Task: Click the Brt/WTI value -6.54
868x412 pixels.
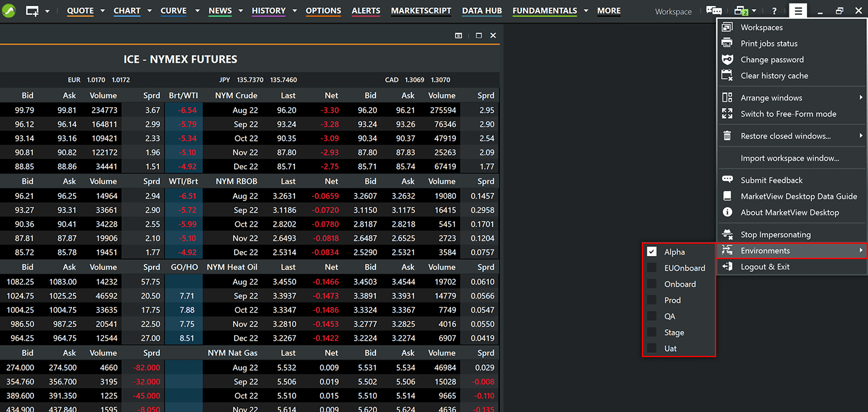Action: pos(188,110)
